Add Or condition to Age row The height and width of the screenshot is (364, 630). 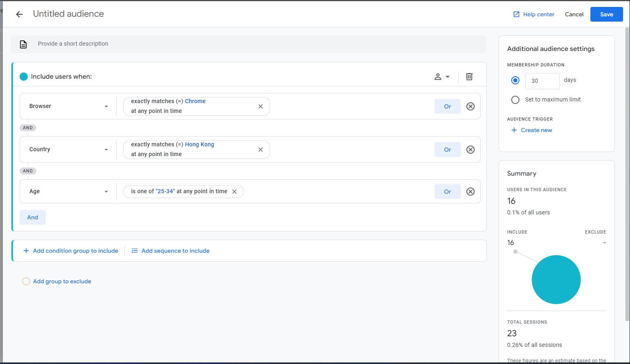pos(447,192)
